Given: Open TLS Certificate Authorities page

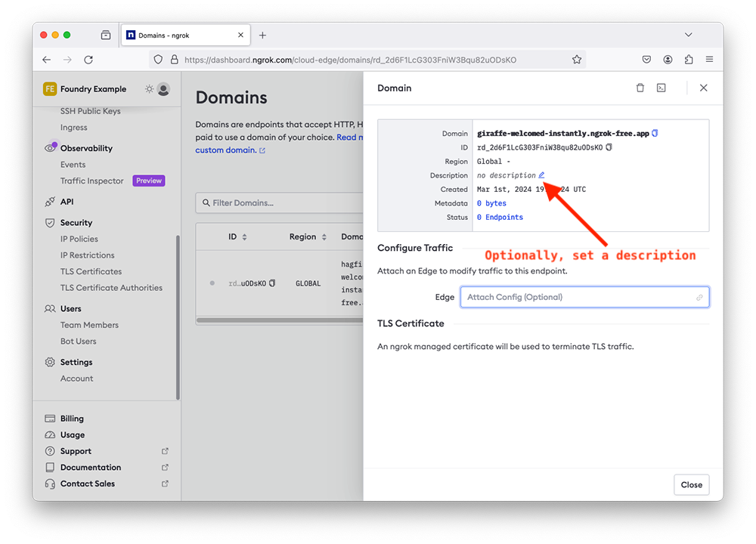Looking at the screenshot, I should click(111, 288).
